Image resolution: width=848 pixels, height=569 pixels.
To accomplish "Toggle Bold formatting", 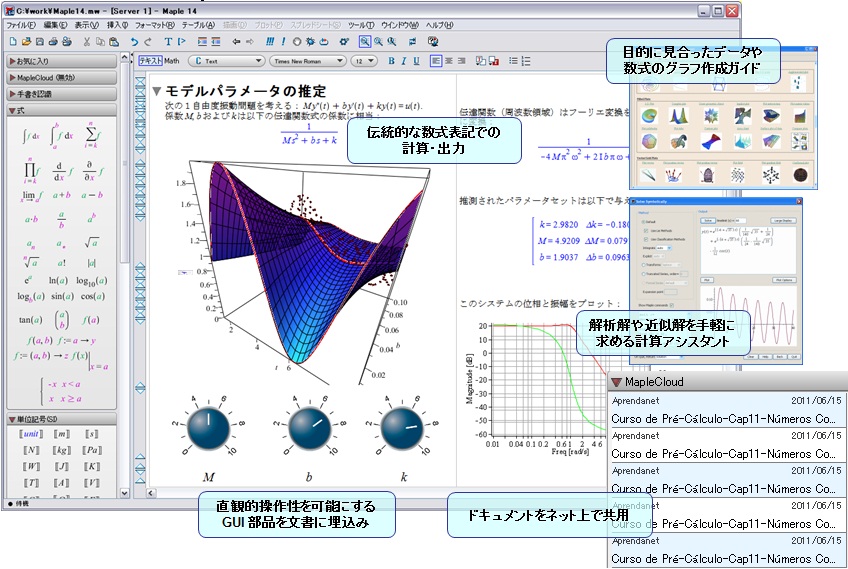I will [391, 61].
